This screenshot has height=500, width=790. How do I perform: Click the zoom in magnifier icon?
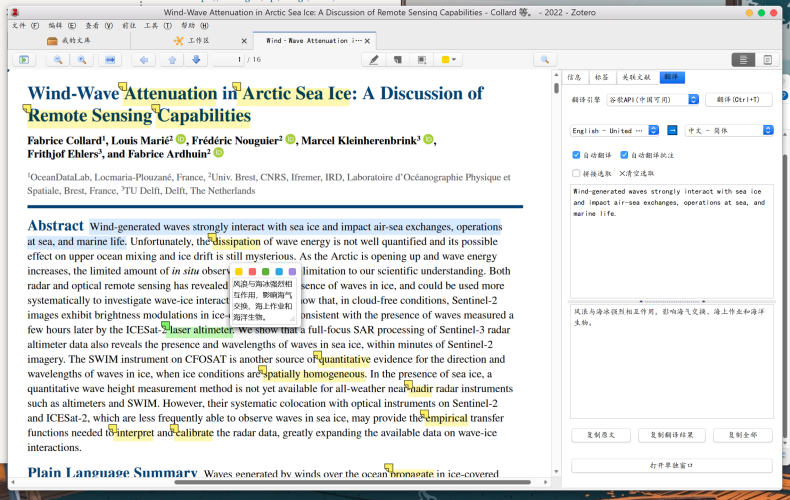pos(82,60)
